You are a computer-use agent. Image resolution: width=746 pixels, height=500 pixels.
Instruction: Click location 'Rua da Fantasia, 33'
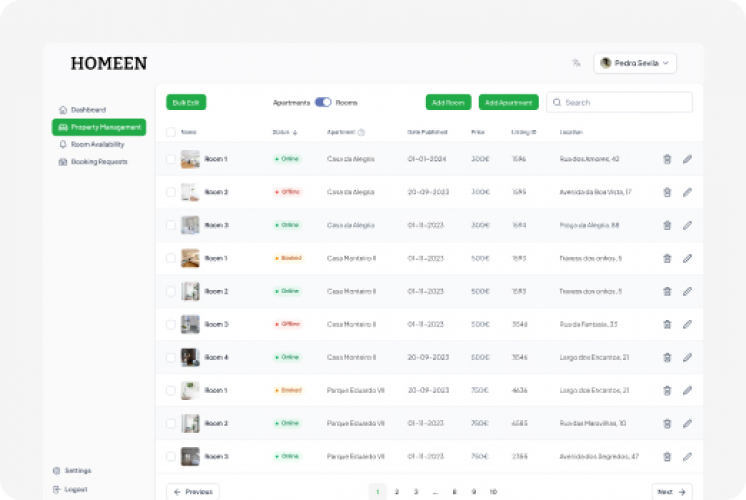click(589, 324)
